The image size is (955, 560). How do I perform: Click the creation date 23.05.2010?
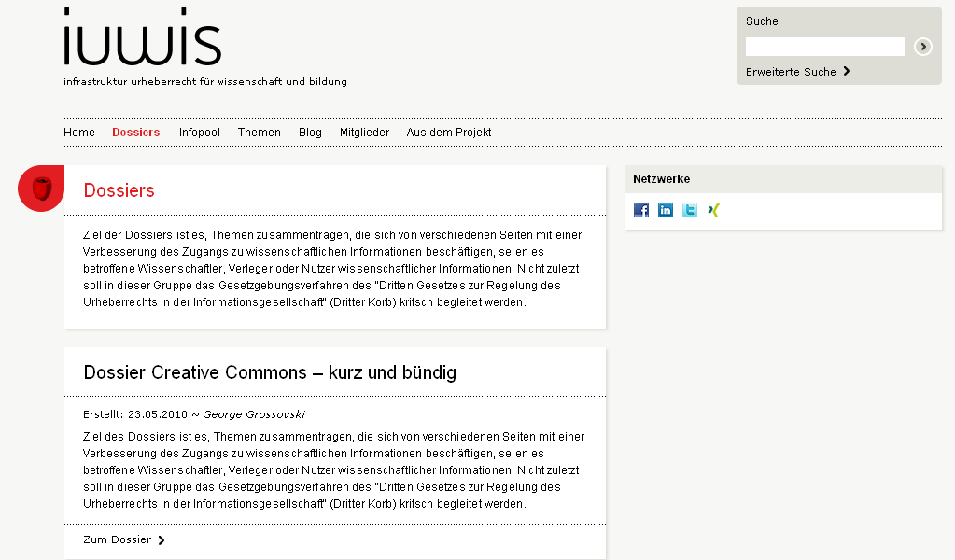coord(158,414)
